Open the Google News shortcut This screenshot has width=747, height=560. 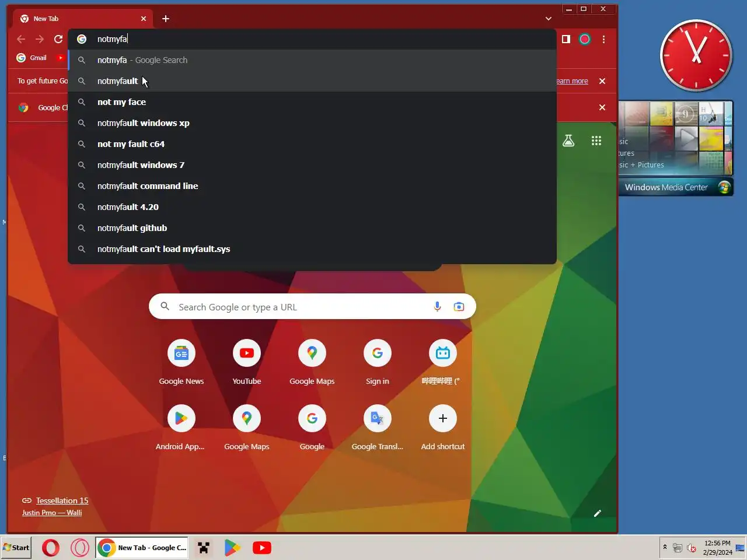point(181,362)
